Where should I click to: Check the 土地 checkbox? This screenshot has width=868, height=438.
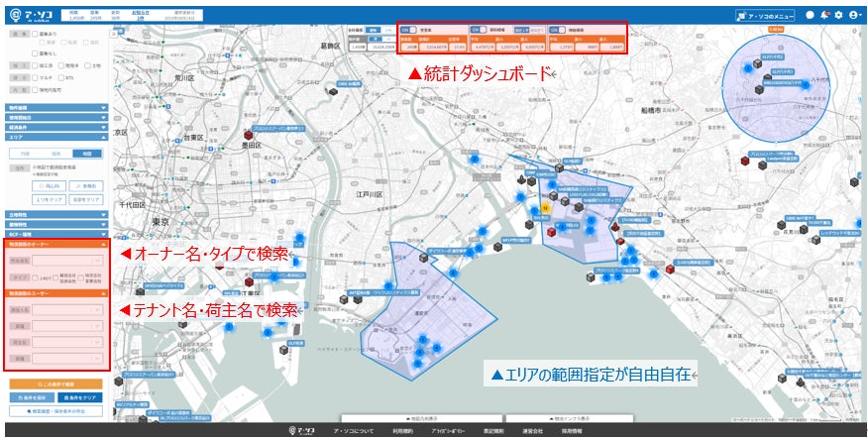click(x=87, y=65)
